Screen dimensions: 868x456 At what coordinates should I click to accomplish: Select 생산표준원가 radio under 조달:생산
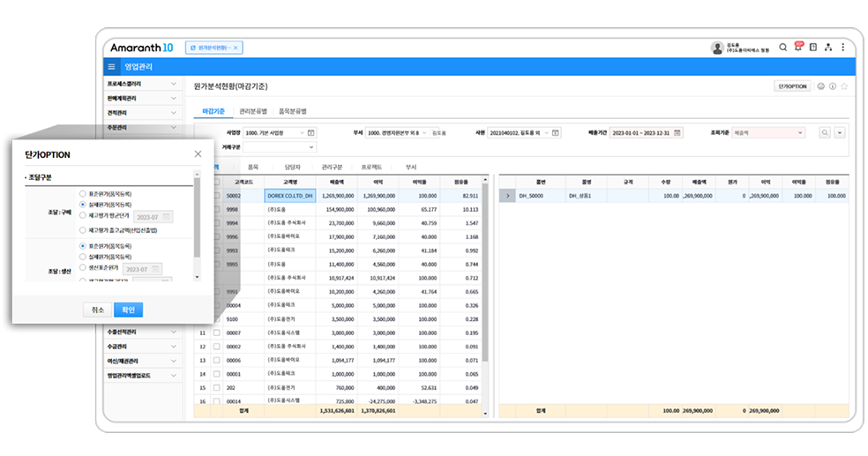point(83,268)
